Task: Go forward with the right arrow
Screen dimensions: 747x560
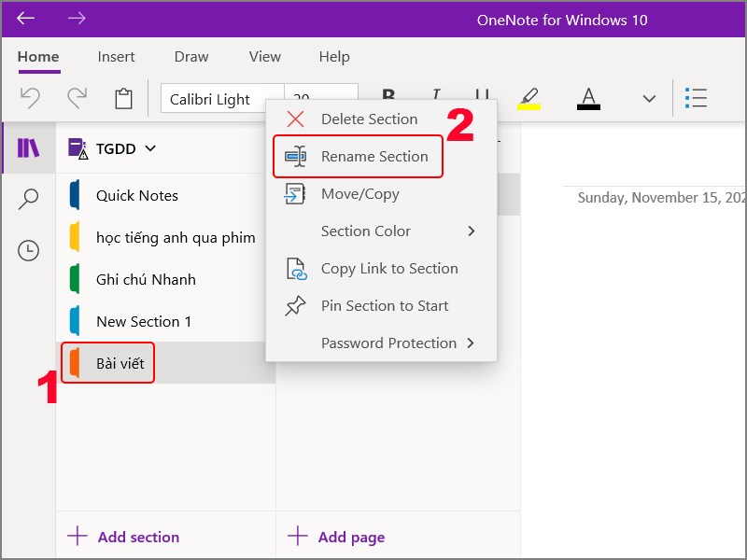Action: (77, 19)
